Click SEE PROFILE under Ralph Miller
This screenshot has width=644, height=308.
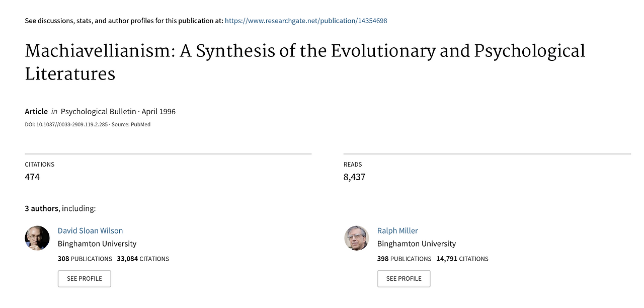(x=404, y=279)
